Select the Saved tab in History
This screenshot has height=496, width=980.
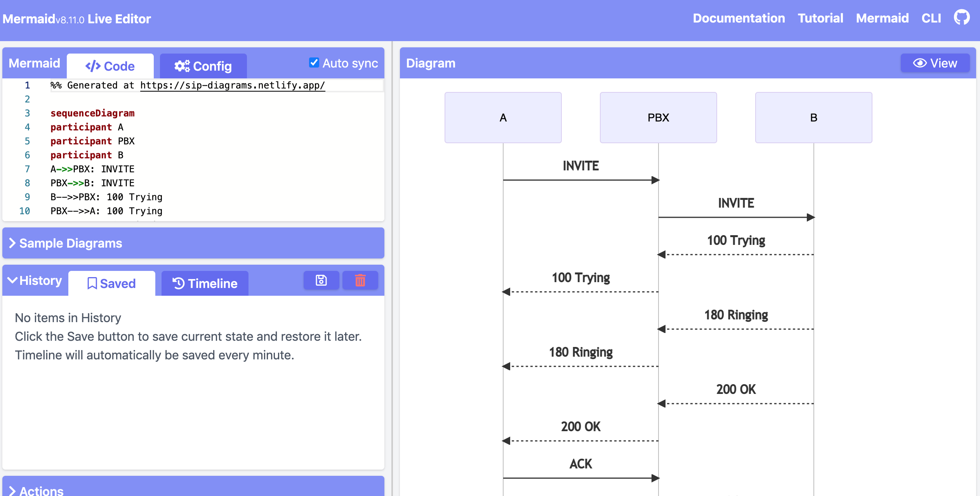pyautogui.click(x=111, y=283)
